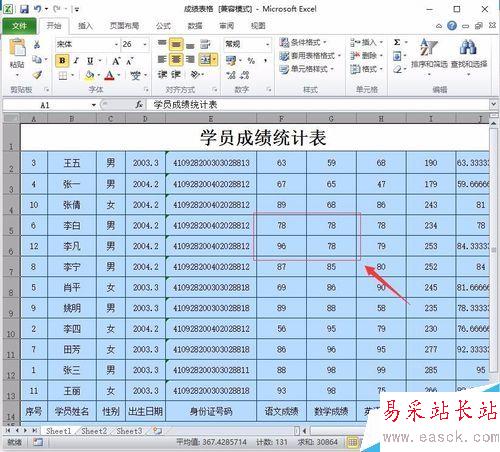
Task: Increase font size with the larger A icon
Action: tap(116, 61)
